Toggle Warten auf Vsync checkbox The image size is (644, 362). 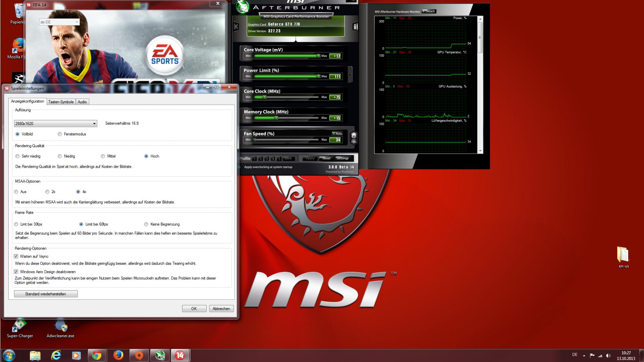tap(16, 256)
